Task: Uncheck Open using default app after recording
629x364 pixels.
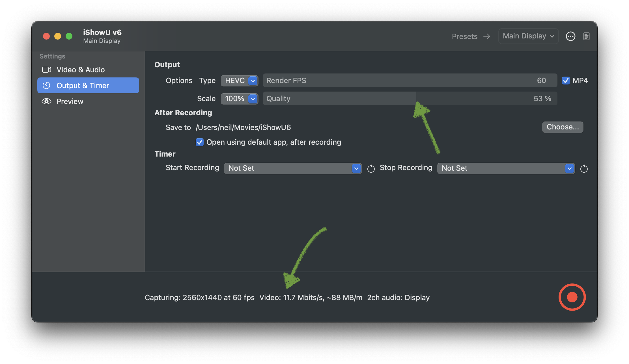Action: pyautogui.click(x=200, y=142)
